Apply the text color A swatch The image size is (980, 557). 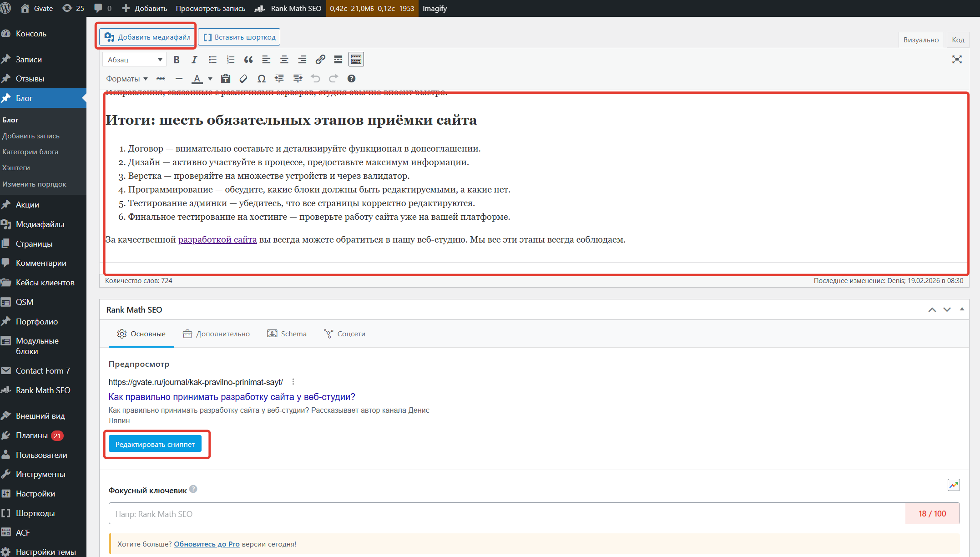(x=197, y=79)
